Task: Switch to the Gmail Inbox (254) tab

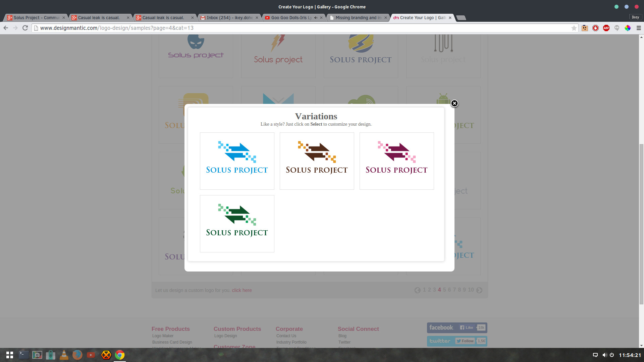Action: [229, 18]
